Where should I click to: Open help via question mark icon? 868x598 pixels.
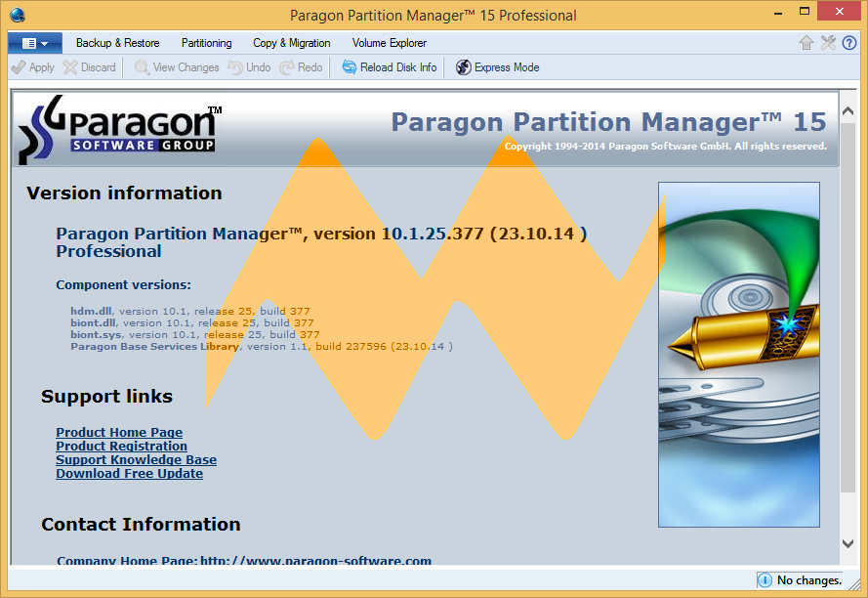click(x=849, y=43)
